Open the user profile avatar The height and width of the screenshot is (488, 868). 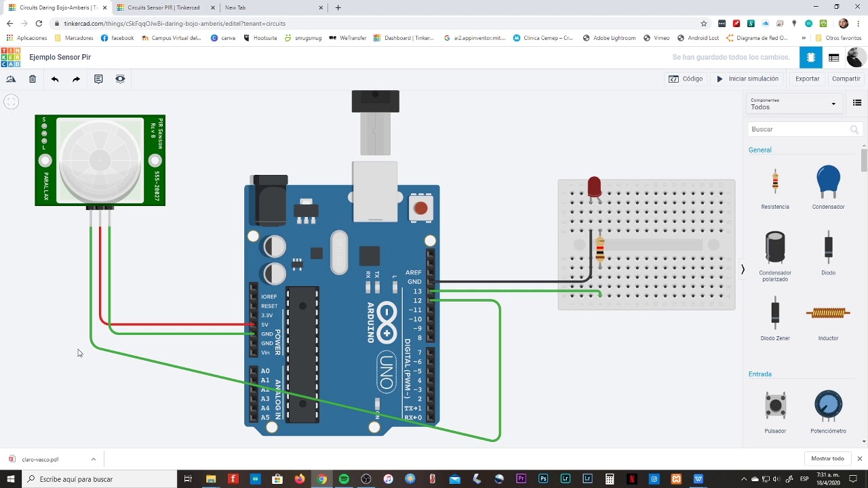click(856, 58)
